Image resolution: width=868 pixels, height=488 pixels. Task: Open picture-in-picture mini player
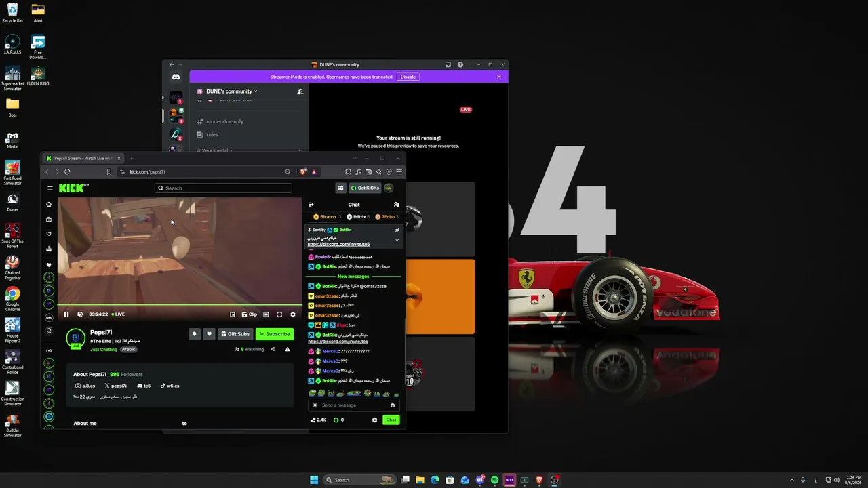click(233, 314)
